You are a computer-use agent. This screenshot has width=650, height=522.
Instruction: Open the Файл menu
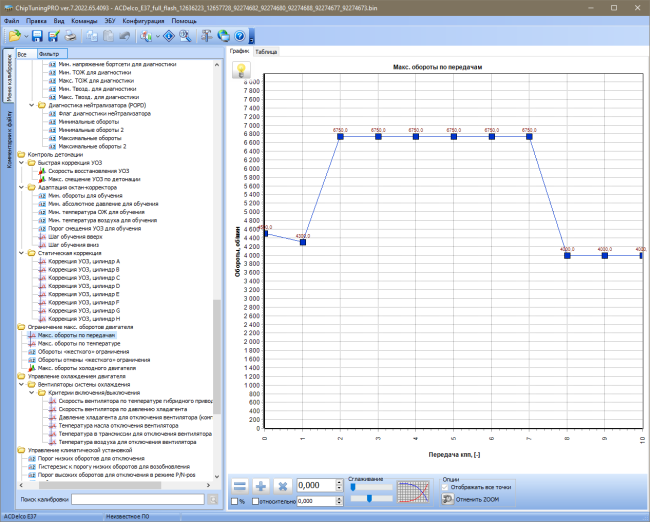click(12, 21)
